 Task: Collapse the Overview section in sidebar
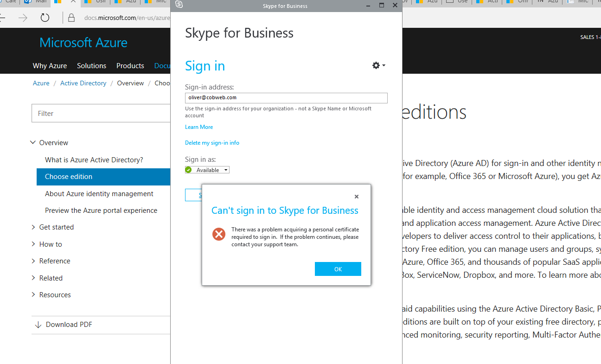click(33, 142)
